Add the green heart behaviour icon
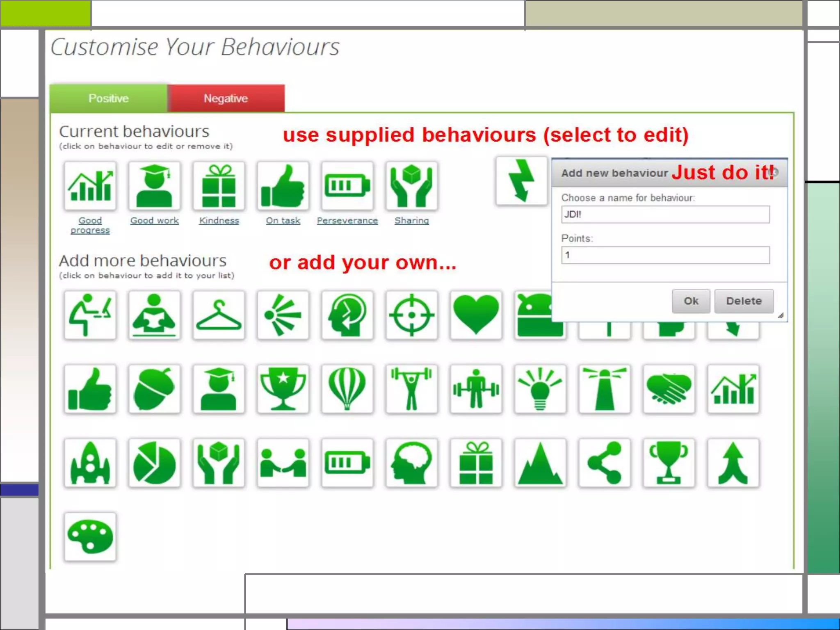Image resolution: width=840 pixels, height=630 pixels. pyautogui.click(x=476, y=315)
